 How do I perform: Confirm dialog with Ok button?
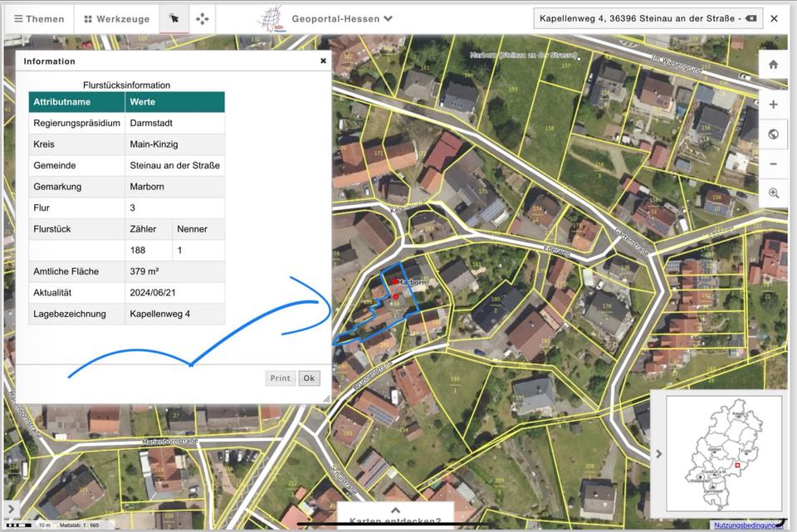tap(309, 378)
